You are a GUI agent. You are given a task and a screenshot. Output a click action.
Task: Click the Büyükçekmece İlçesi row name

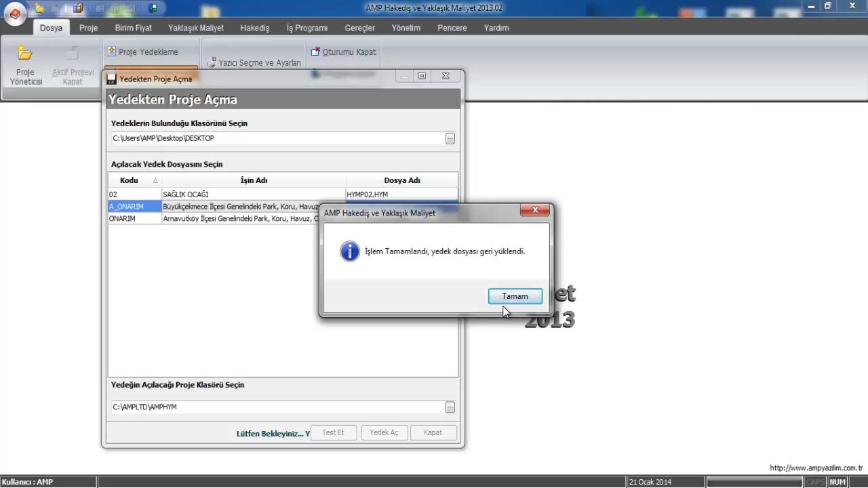coord(240,207)
